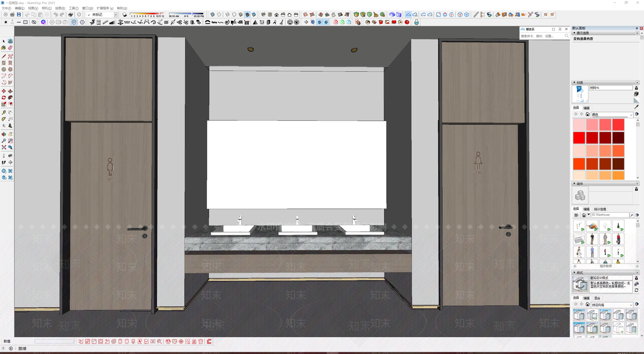Select the Push/Pull tool
Image resolution: width=644 pixels, height=354 pixels.
point(10,91)
